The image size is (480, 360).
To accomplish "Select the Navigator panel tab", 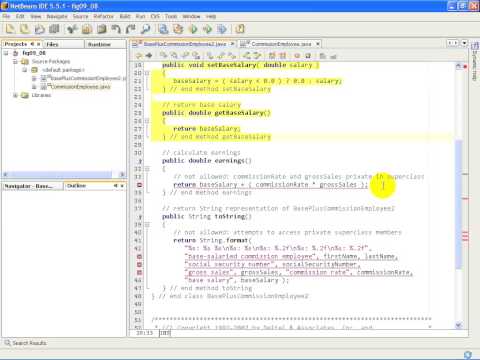I will click(32, 186).
